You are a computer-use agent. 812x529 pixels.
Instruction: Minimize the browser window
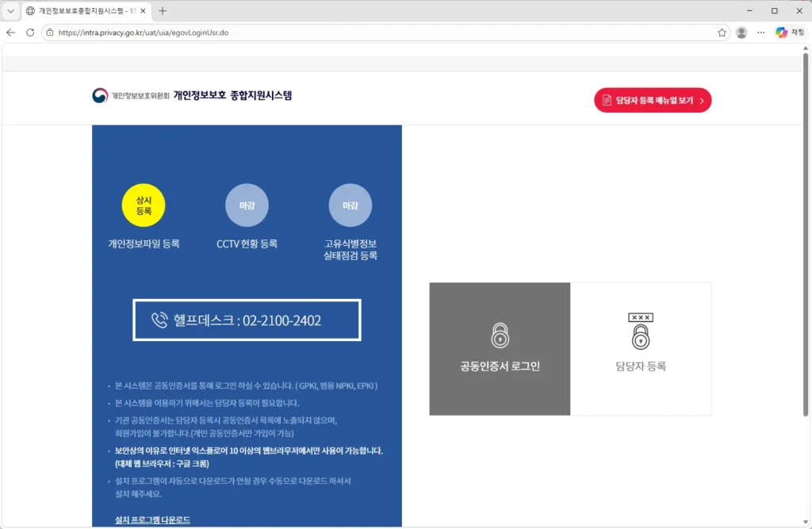[749, 11]
